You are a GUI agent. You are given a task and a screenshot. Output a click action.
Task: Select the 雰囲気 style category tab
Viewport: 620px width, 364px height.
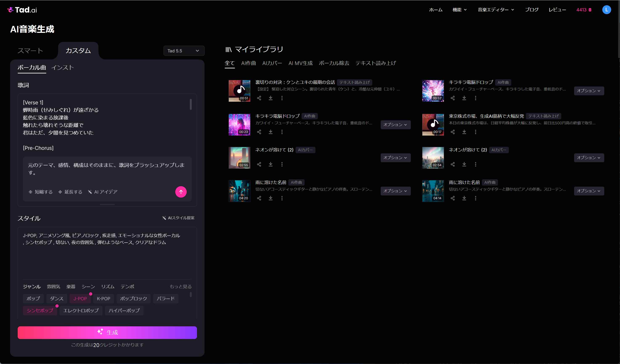click(x=53, y=287)
